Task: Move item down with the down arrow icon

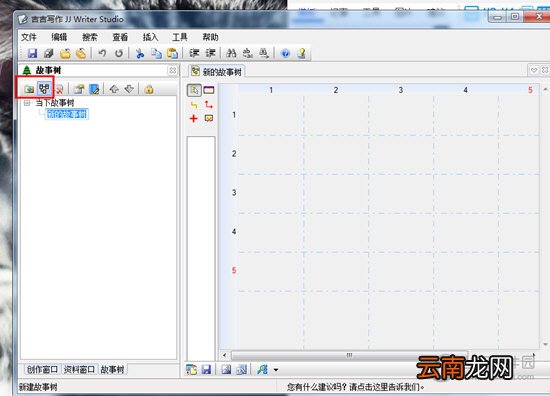Action: pos(129,89)
